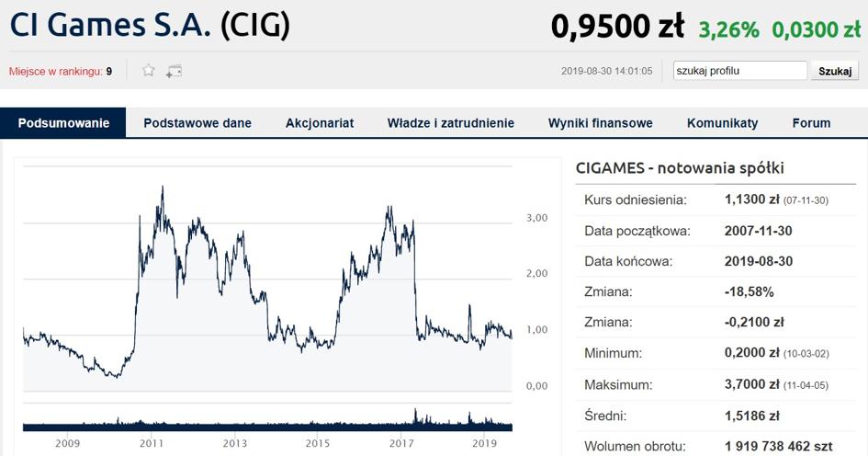Click the CI Games S.A. (CIG) heading
The image size is (868, 456).
pyautogui.click(x=150, y=25)
